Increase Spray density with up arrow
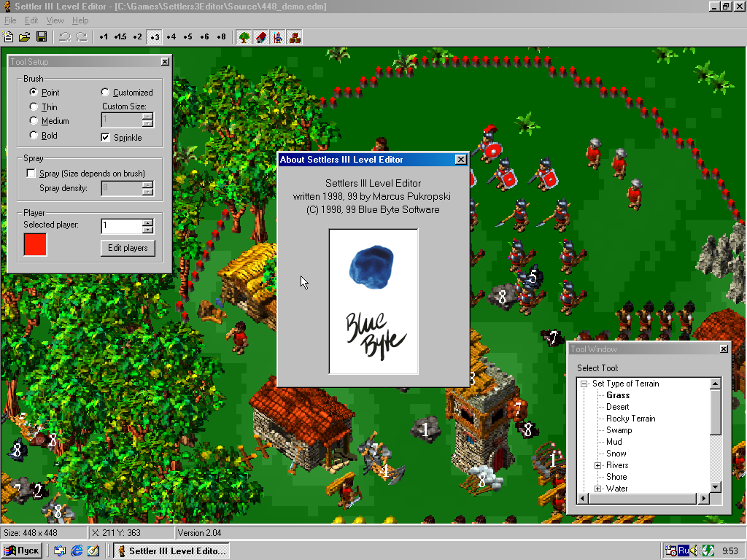The image size is (747, 560). tap(147, 184)
